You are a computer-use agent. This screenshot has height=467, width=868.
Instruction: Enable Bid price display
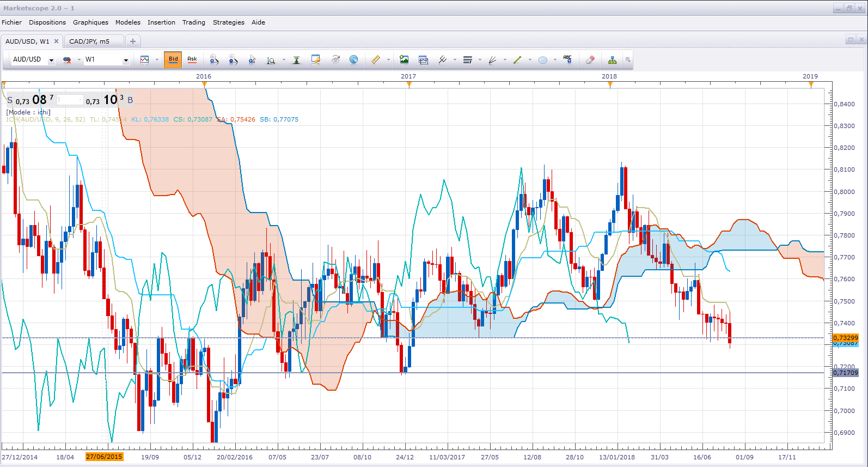(x=173, y=59)
